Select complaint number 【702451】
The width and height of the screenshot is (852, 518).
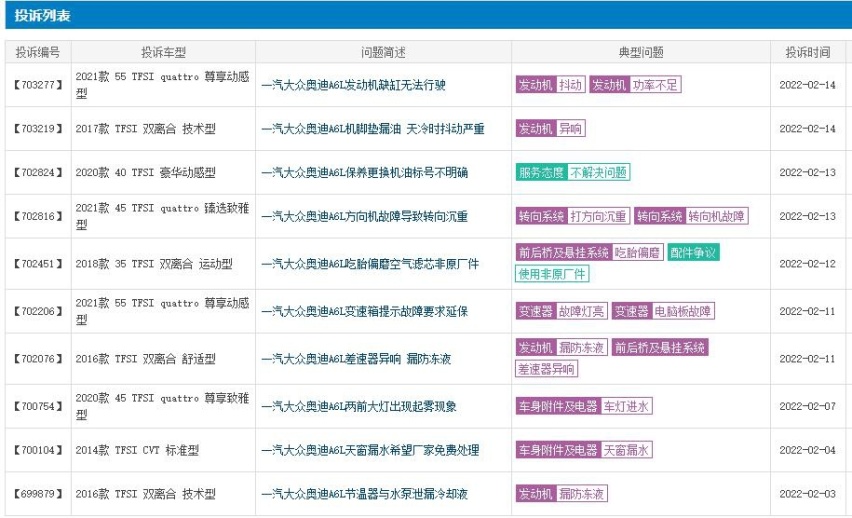coord(38,264)
